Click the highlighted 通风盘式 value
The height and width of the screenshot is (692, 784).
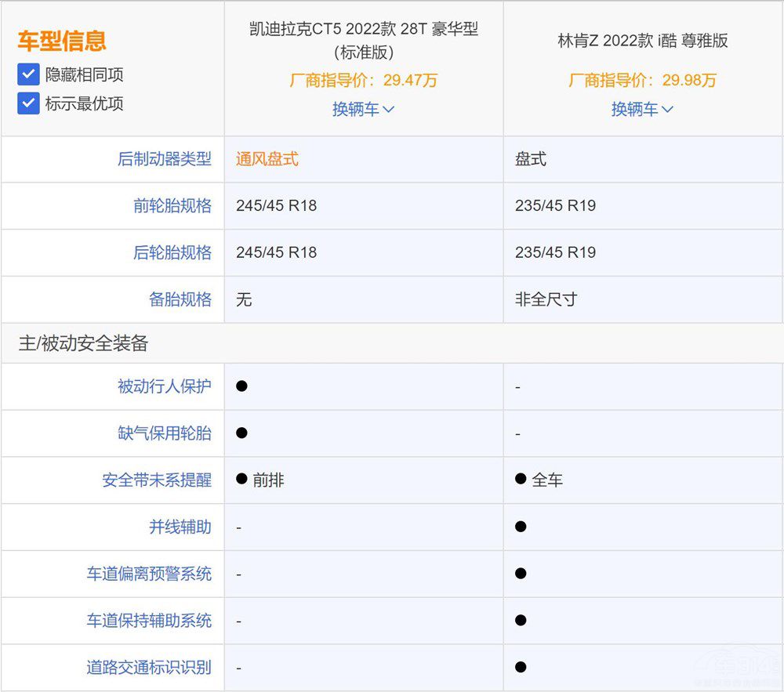point(267,159)
